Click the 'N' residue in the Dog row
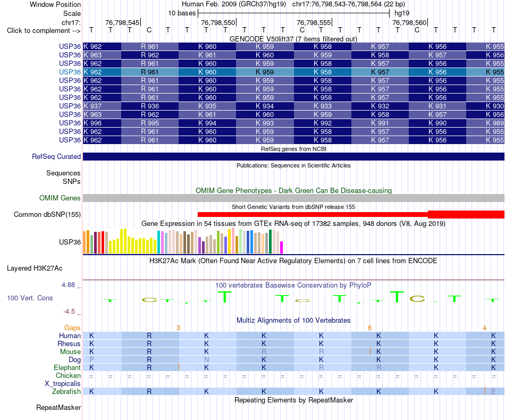 (206, 359)
